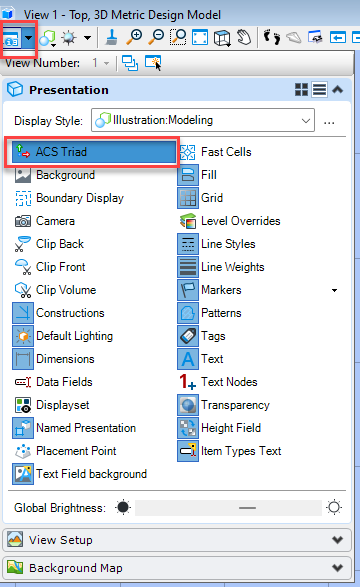Toggle the Line Weights attribute
This screenshot has width=360, height=587.
pos(222,267)
